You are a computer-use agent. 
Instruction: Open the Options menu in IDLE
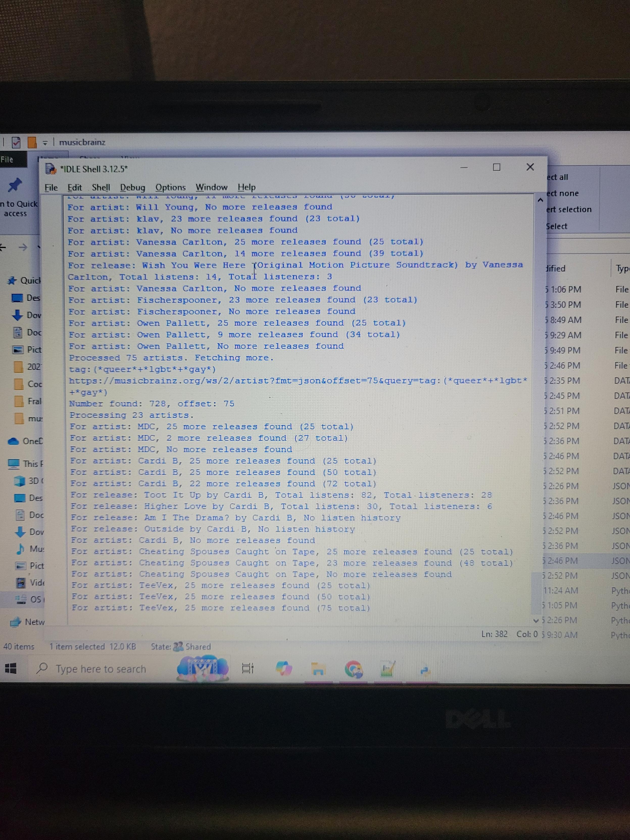coord(171,187)
